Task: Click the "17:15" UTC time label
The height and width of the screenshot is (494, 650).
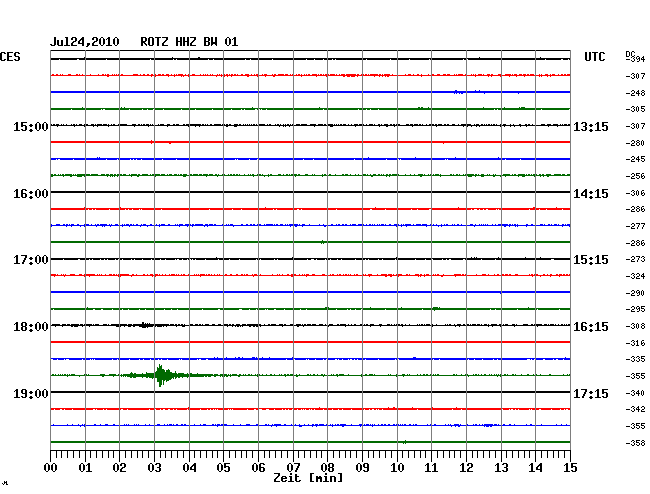Action: coord(591,393)
